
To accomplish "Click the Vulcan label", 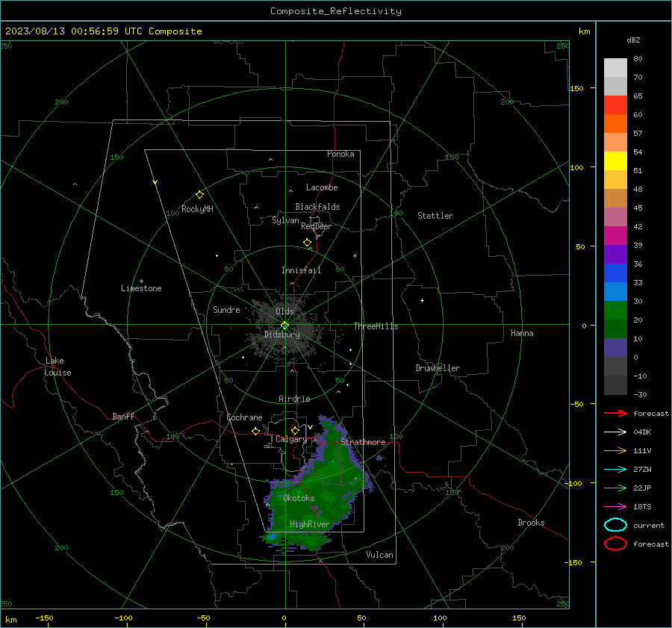I will (x=379, y=555).
